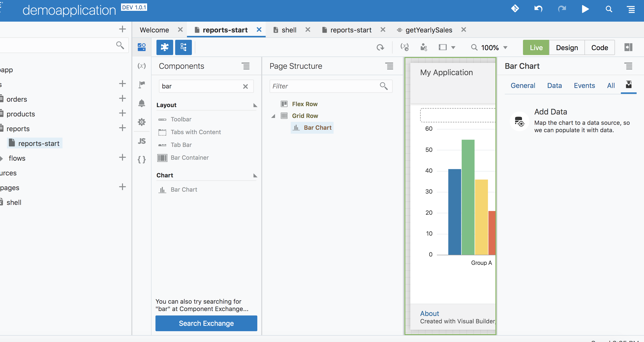
Task: Switch to Code view
Action: [x=599, y=47]
